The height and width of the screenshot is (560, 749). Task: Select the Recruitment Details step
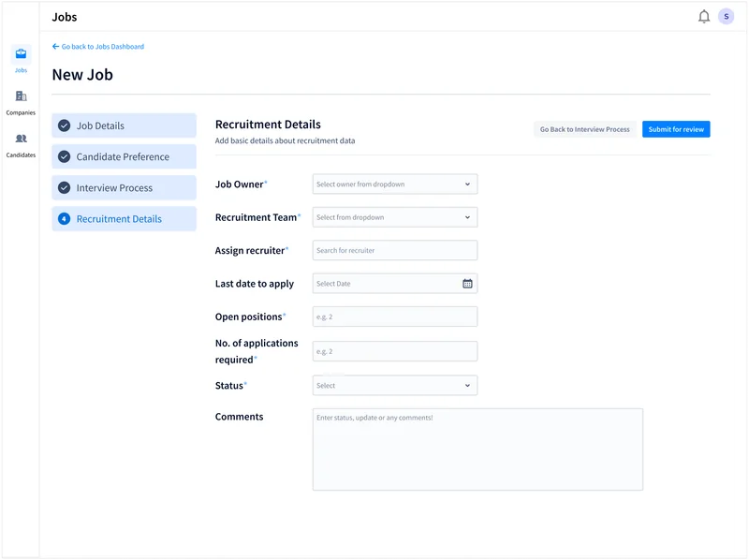coord(125,219)
